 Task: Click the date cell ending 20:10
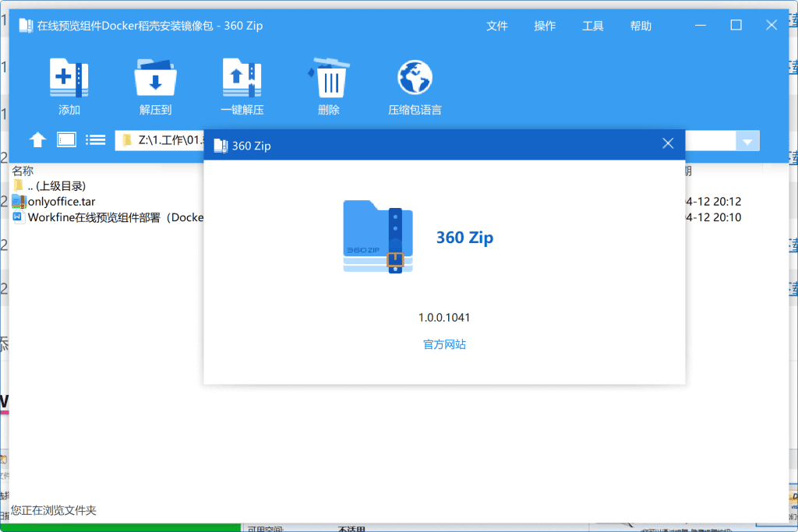click(x=714, y=217)
